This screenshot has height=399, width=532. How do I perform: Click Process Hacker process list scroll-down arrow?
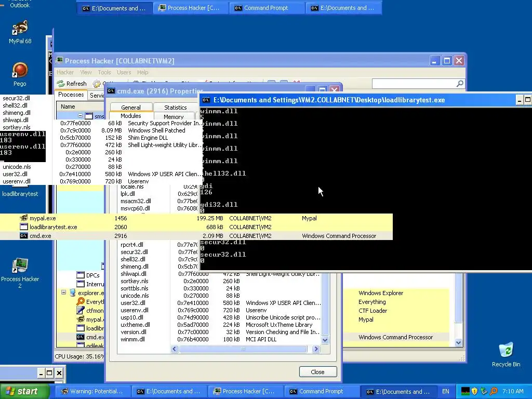(458, 343)
